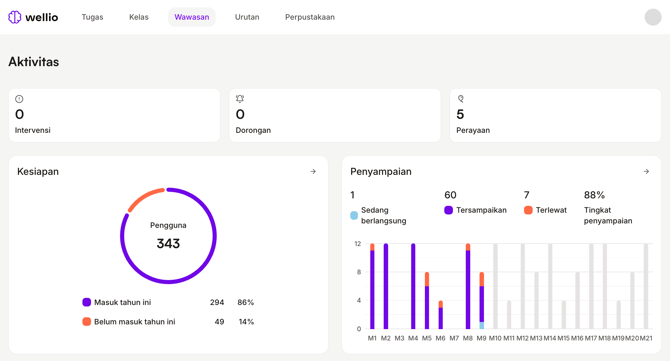
Task: Click the Tersampaikan label
Action: (x=481, y=210)
